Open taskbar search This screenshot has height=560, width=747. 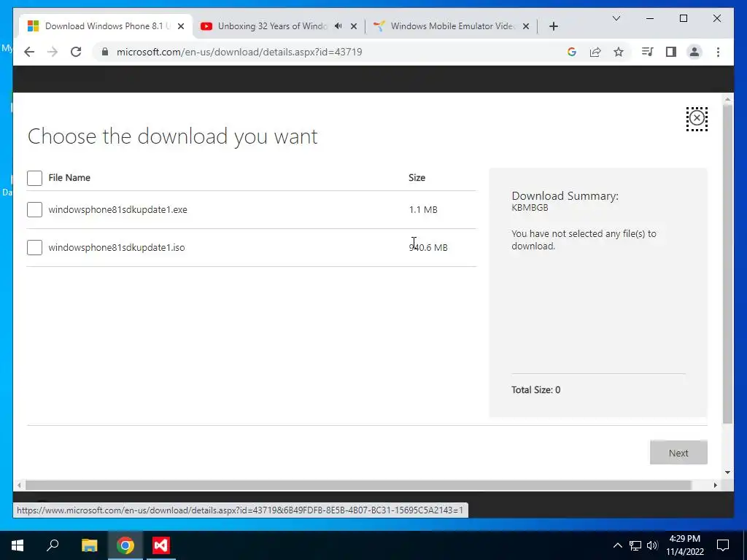click(53, 545)
